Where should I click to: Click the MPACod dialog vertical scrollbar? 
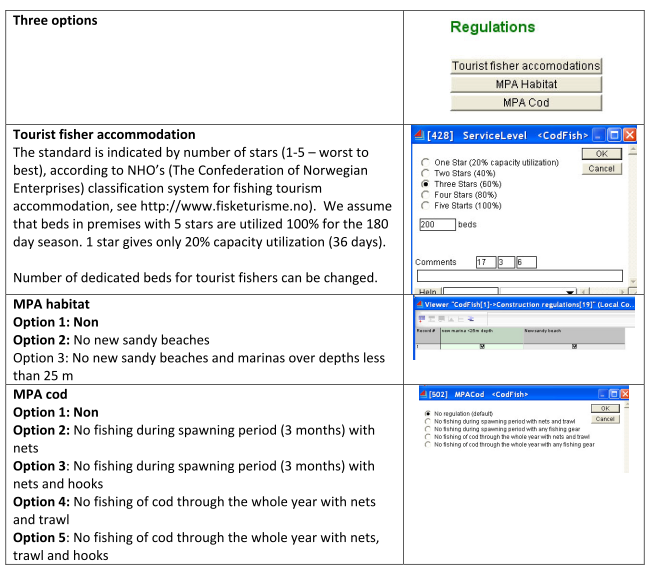tap(626, 438)
